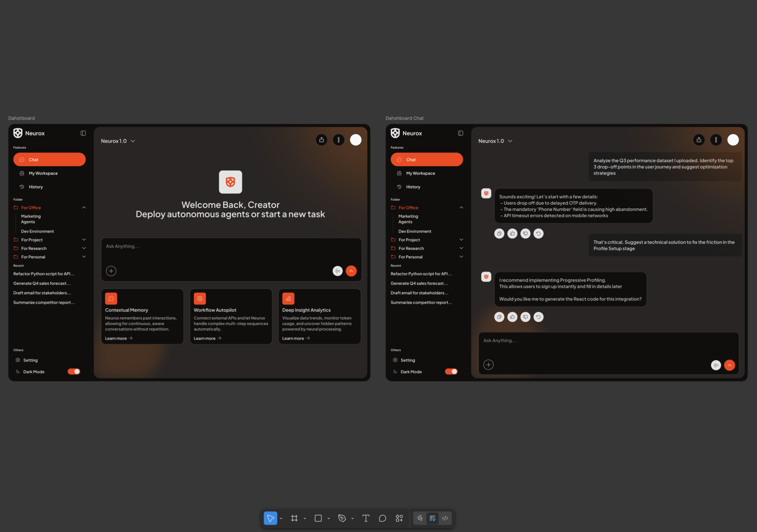Open History in Dahshboard Chat sidebar
Viewport: 757px width, 532px height.
click(x=413, y=187)
